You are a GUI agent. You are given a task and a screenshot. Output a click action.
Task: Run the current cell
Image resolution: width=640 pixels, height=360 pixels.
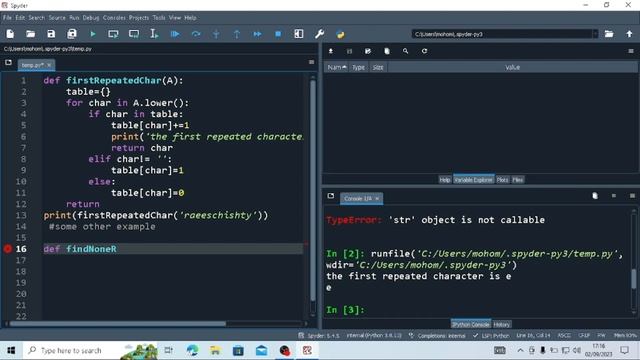click(113, 34)
